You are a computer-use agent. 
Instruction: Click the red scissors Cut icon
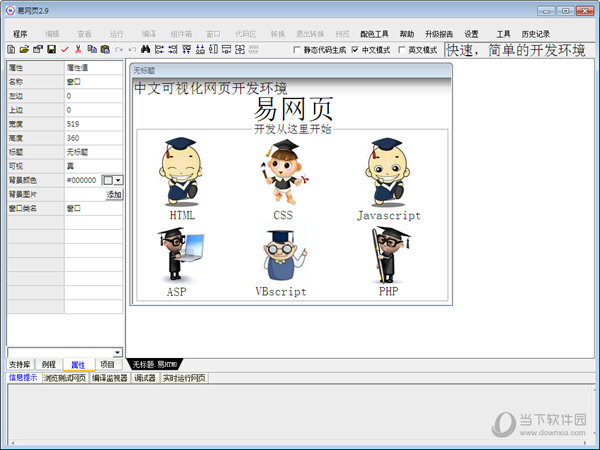(x=78, y=49)
